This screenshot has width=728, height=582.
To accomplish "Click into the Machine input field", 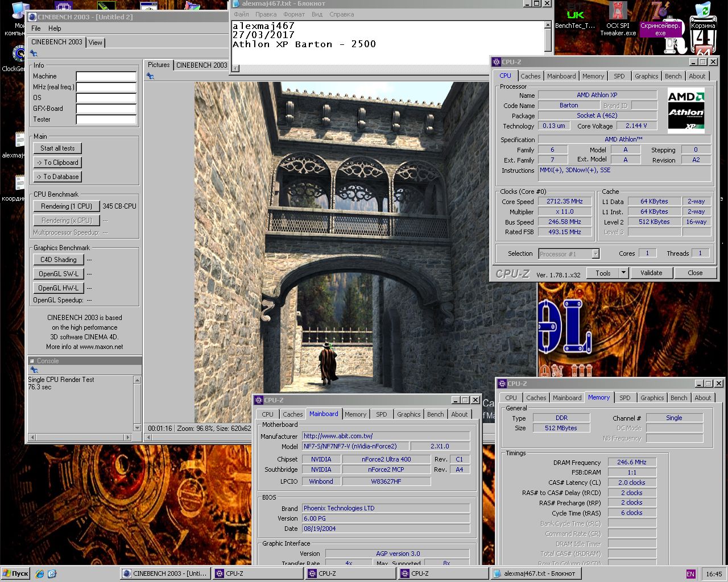I will click(106, 76).
